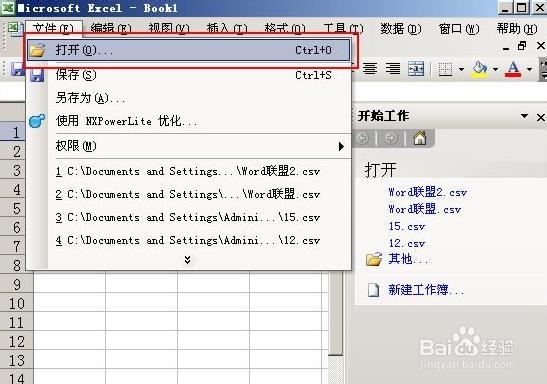Screen dimensions: 547x384
Task: Open the font color dropdown arrow
Action: 529,69
